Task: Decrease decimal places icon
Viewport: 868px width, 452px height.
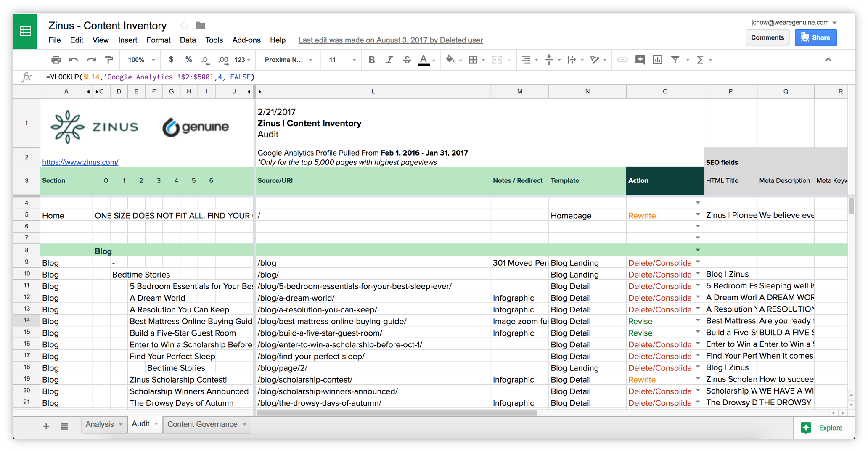Action: point(205,60)
